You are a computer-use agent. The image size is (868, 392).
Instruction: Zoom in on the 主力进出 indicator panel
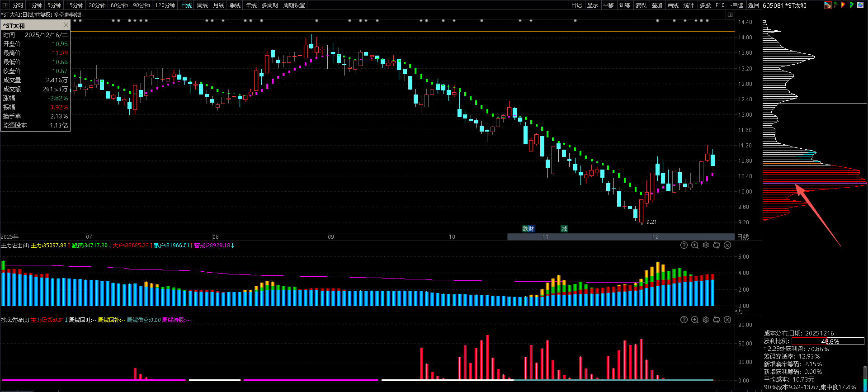695,245
